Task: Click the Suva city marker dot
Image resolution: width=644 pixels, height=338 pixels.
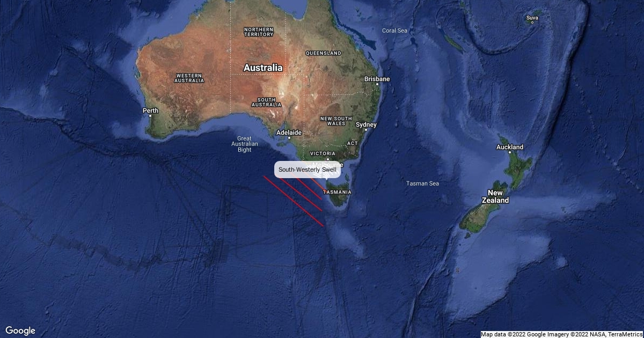Action: pyautogui.click(x=532, y=23)
